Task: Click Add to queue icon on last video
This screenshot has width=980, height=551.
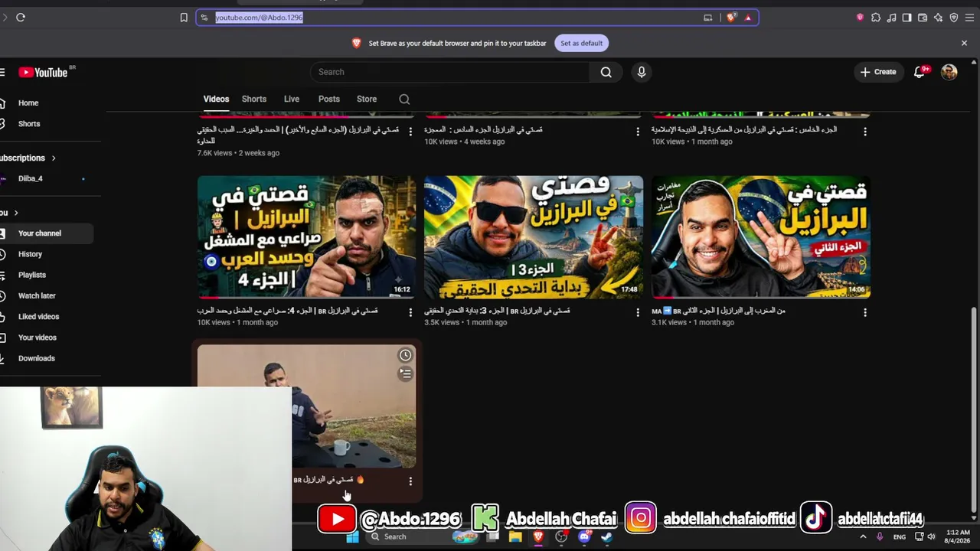Action: pos(405,373)
